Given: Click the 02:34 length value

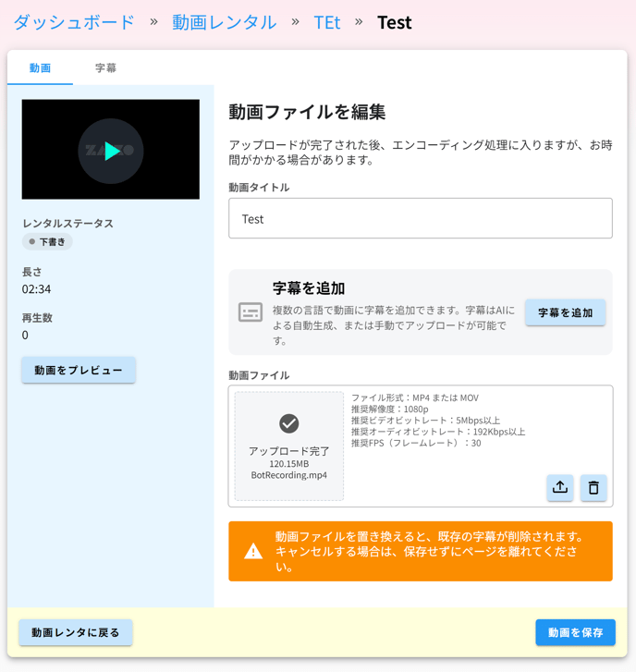Looking at the screenshot, I should coord(36,289).
